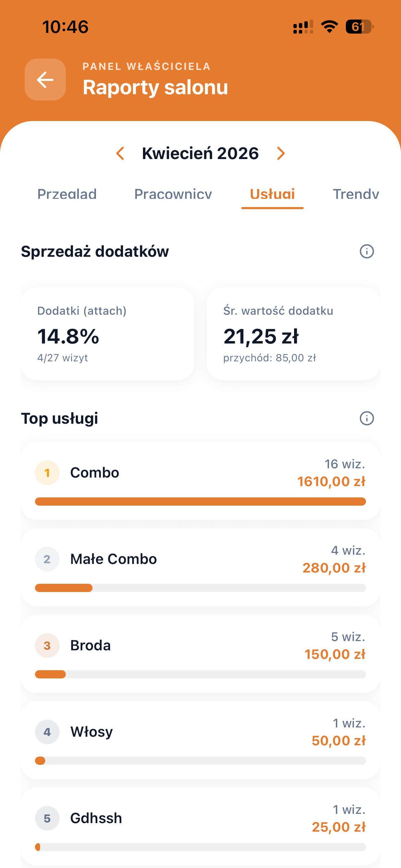401x868 pixels.
Task: Open the Trendy tab
Action: coord(356,194)
